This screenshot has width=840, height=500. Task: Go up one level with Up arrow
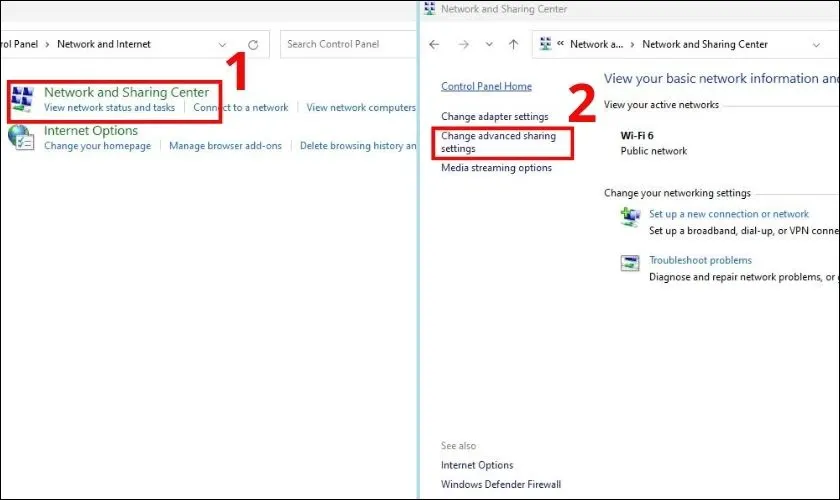[513, 44]
